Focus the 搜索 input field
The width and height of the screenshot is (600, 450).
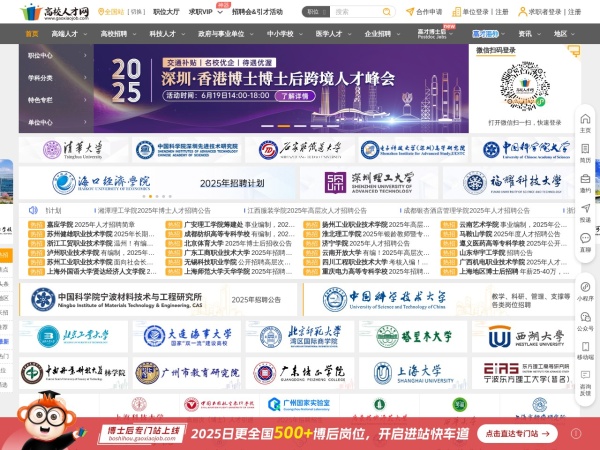pyautogui.click(x=356, y=12)
